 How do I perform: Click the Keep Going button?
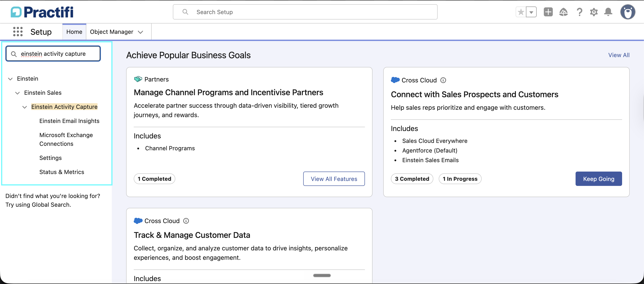[x=599, y=179]
